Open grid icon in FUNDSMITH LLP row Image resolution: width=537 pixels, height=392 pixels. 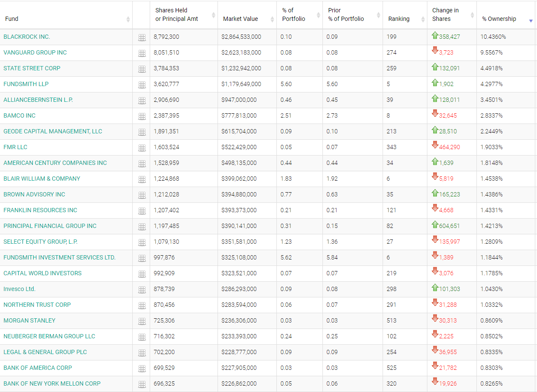(x=142, y=85)
